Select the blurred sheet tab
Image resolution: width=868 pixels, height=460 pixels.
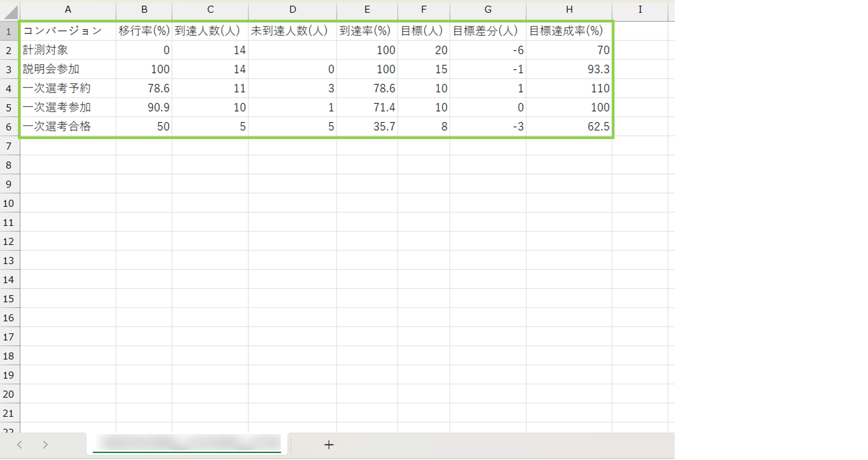pyautogui.click(x=187, y=443)
